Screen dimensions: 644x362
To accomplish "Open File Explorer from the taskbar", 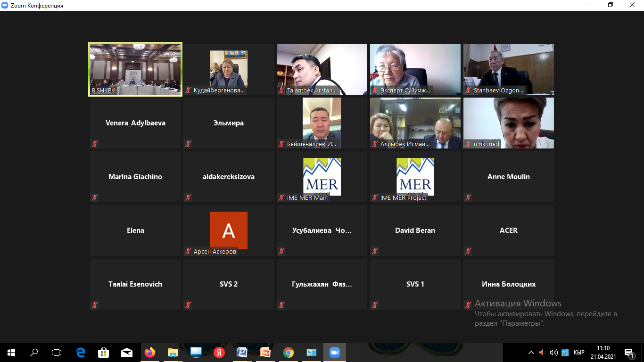I will (173, 352).
